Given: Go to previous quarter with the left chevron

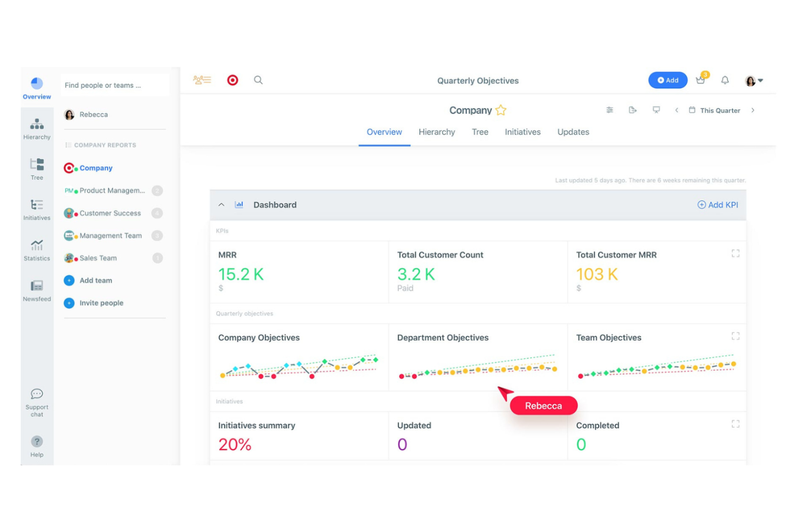Looking at the screenshot, I should coord(677,110).
